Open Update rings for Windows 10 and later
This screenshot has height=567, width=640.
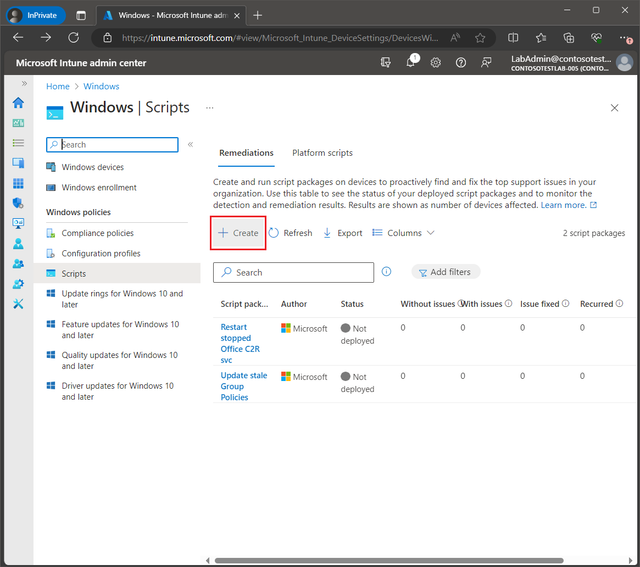[122, 299]
